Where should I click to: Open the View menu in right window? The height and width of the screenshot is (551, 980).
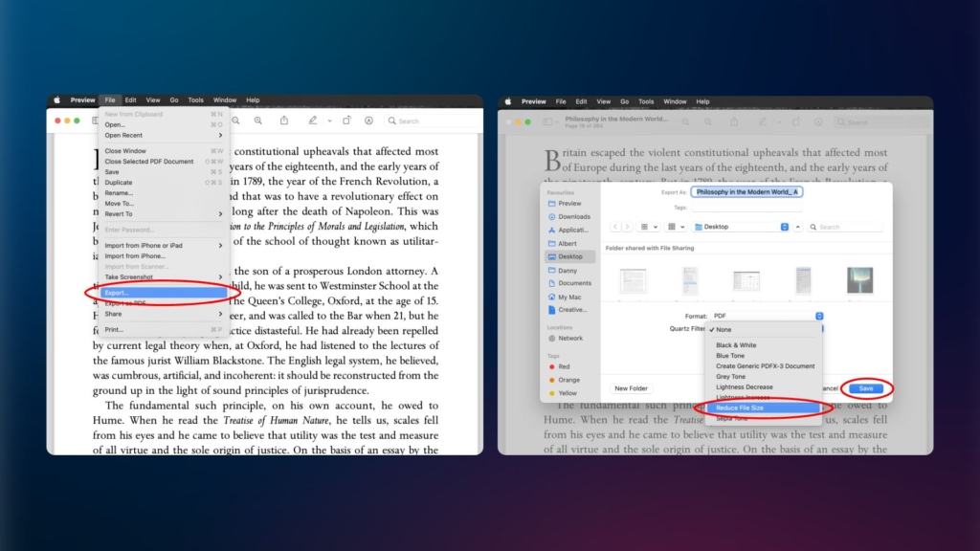pyautogui.click(x=603, y=101)
